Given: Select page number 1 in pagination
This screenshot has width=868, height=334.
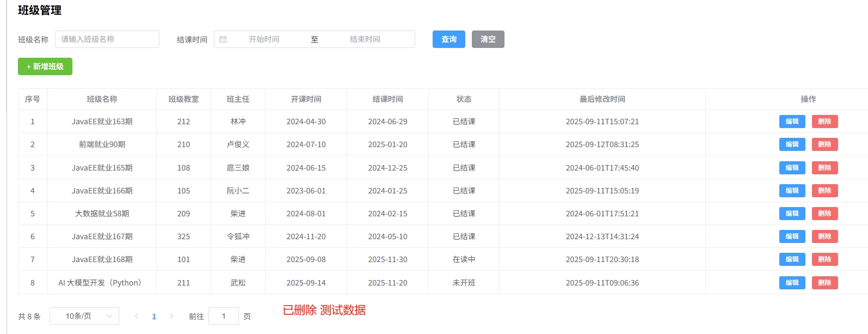Looking at the screenshot, I should [154, 316].
